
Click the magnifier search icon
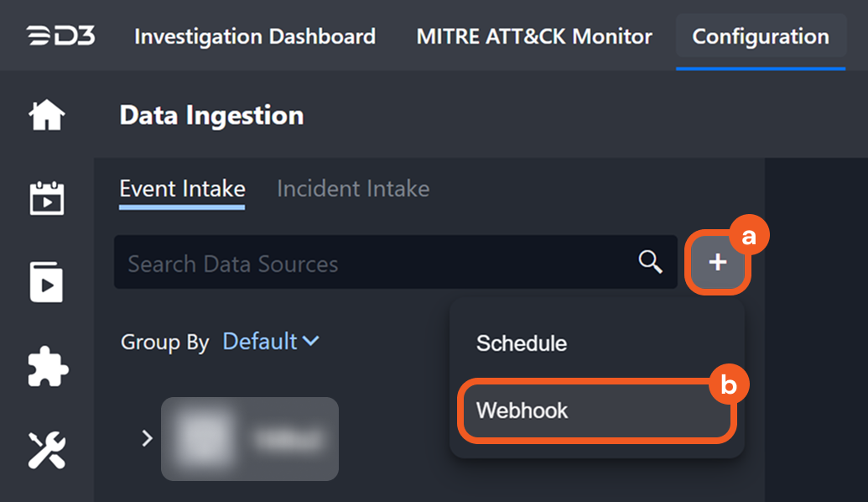tap(651, 262)
